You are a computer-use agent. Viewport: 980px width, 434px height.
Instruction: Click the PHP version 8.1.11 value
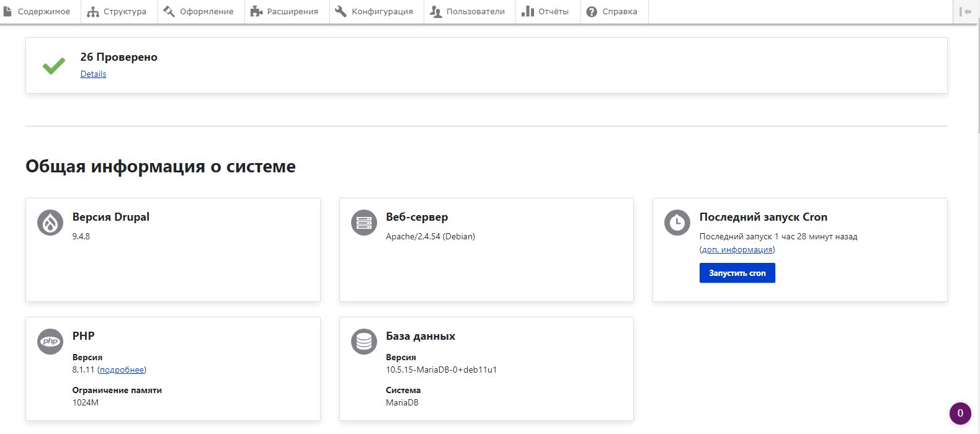83,370
